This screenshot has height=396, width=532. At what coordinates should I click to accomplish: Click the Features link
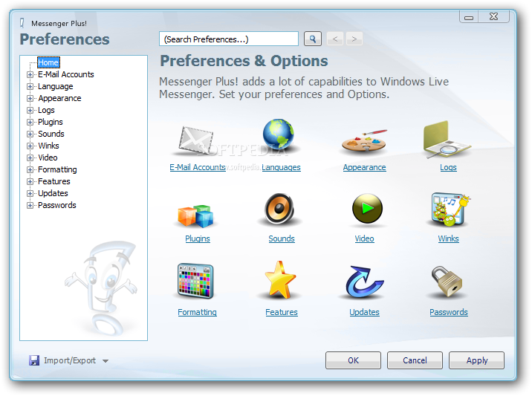click(282, 312)
